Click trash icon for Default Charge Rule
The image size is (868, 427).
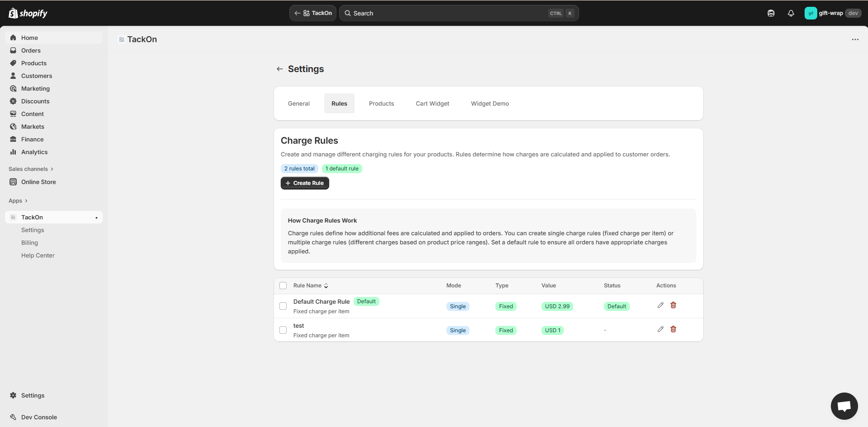(x=673, y=306)
